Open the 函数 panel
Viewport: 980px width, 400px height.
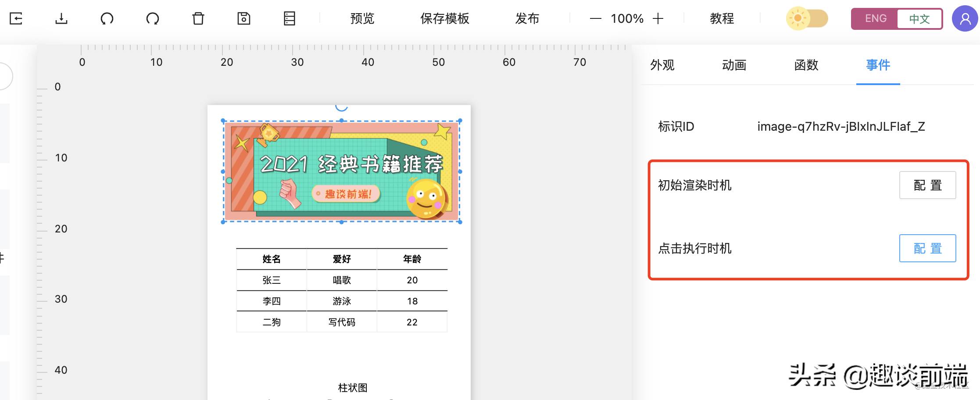pyautogui.click(x=806, y=65)
